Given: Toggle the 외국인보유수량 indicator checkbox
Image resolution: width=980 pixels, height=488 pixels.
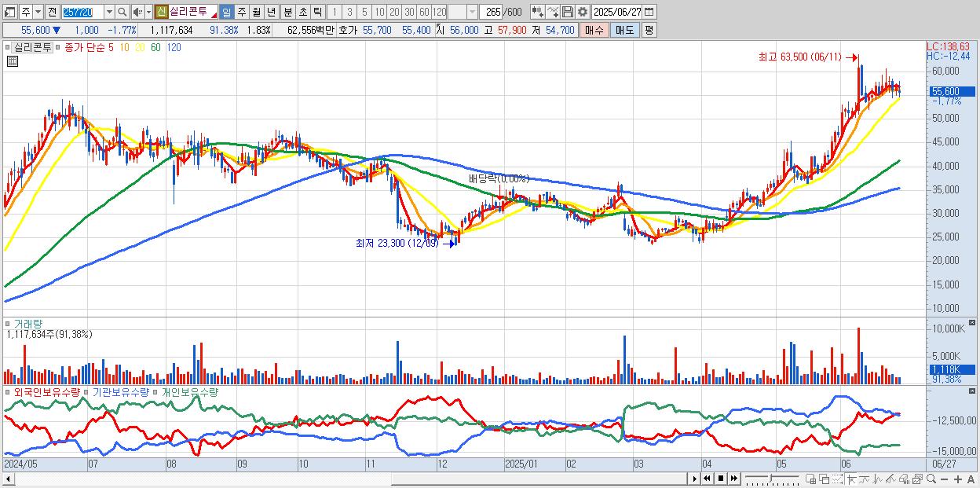Looking at the screenshot, I should pyautogui.click(x=8, y=392).
